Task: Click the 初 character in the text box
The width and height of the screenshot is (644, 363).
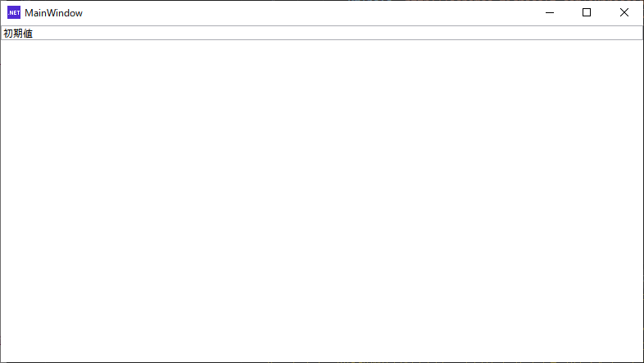Action: click(8, 34)
